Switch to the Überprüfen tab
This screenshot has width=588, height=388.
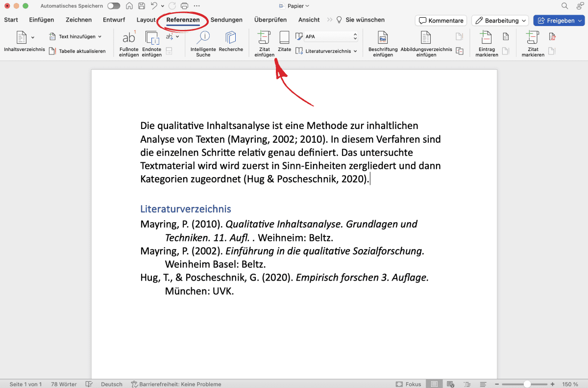tap(270, 20)
